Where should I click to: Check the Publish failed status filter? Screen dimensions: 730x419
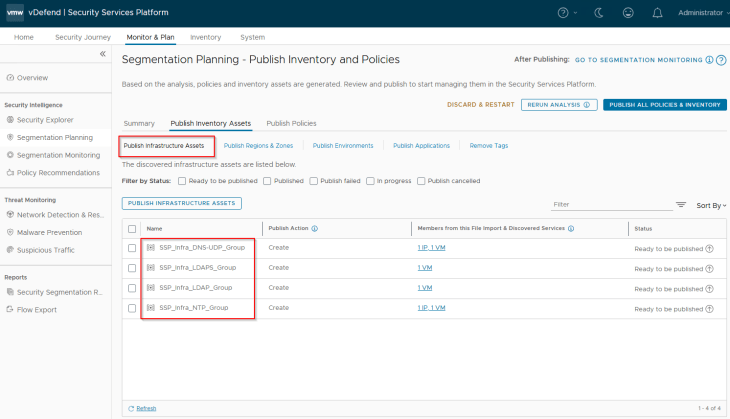tap(313, 181)
